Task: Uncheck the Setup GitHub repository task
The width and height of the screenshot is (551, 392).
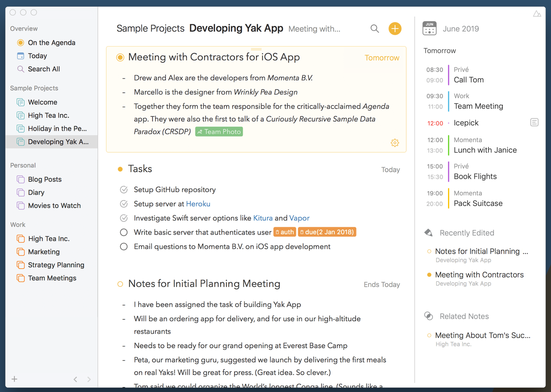Action: (x=124, y=190)
